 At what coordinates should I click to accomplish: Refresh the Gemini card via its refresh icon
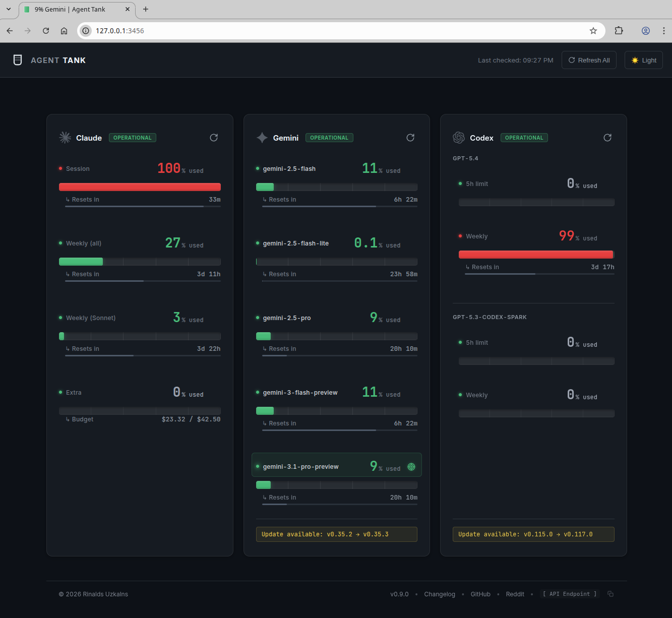pyautogui.click(x=410, y=137)
